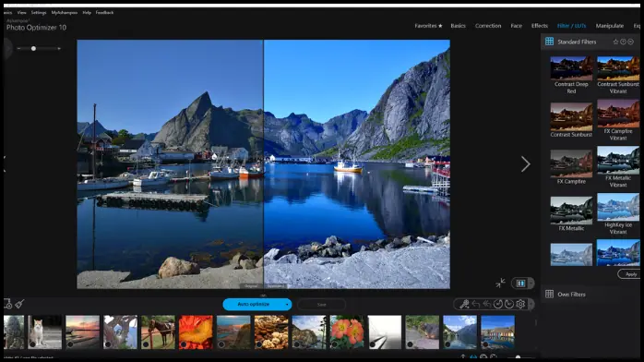The image size is (644, 362).
Task: Open the tree trunk photo thumbnail
Action: [x=120, y=332]
